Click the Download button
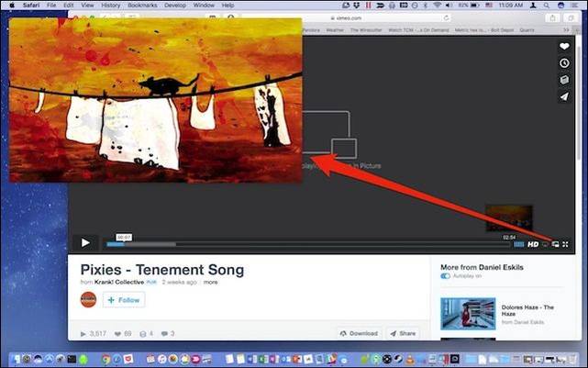Screen dimensions: 588x368 359,333
